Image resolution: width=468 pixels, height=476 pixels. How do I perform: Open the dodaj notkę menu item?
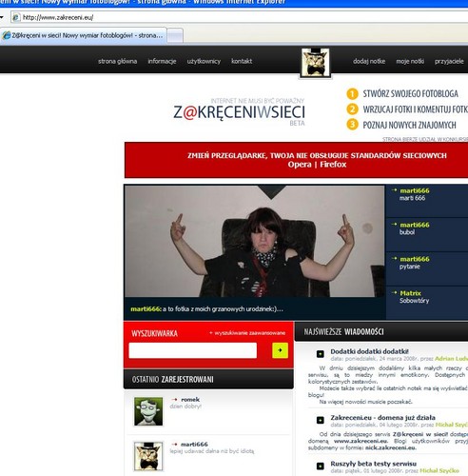pyautogui.click(x=369, y=61)
